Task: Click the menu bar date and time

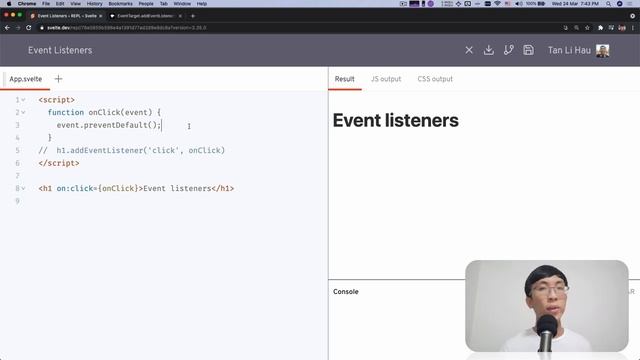Action: pos(575,4)
